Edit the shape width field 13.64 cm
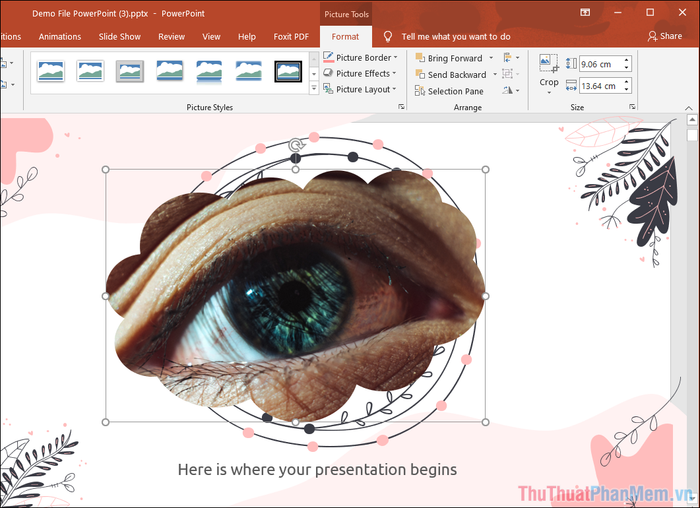The height and width of the screenshot is (508, 700). pos(601,86)
